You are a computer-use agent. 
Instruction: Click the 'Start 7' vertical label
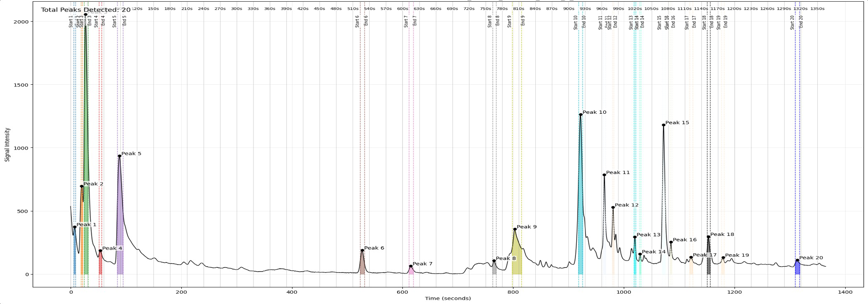(406, 22)
